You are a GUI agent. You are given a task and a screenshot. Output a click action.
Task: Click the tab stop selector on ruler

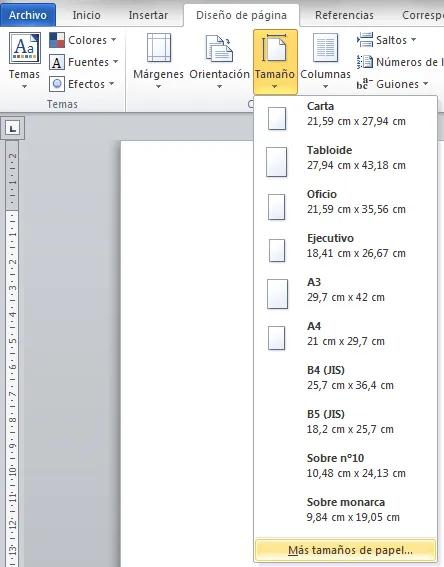tap(13, 128)
